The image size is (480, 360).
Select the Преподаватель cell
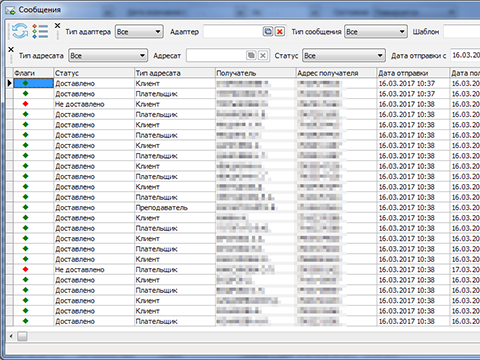[x=175, y=207]
